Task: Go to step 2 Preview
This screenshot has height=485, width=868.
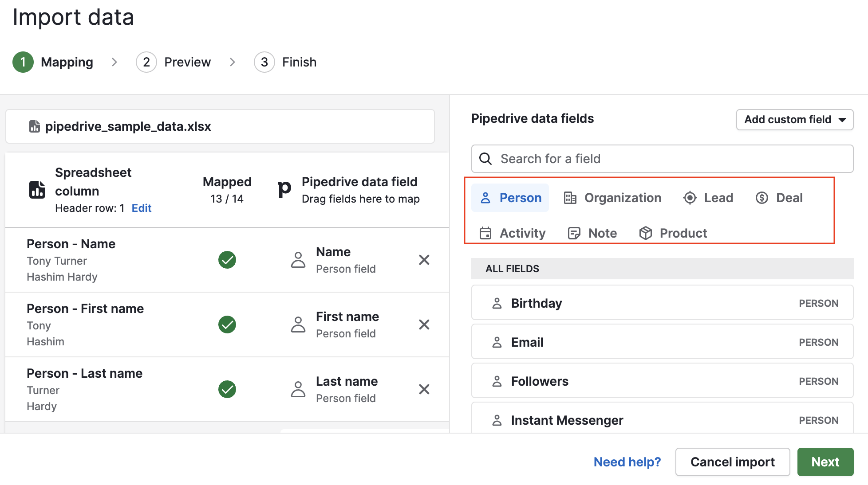Action: point(174,62)
